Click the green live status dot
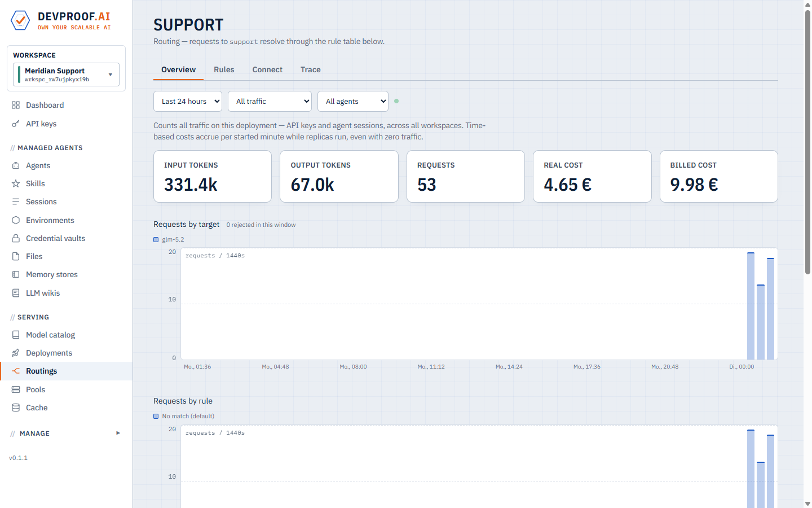The height and width of the screenshot is (508, 812). pos(396,101)
